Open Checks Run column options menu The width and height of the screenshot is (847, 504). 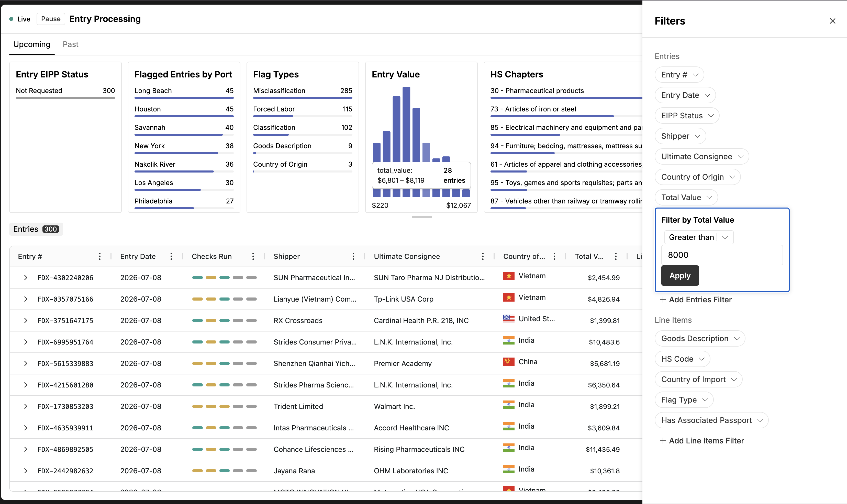(253, 256)
